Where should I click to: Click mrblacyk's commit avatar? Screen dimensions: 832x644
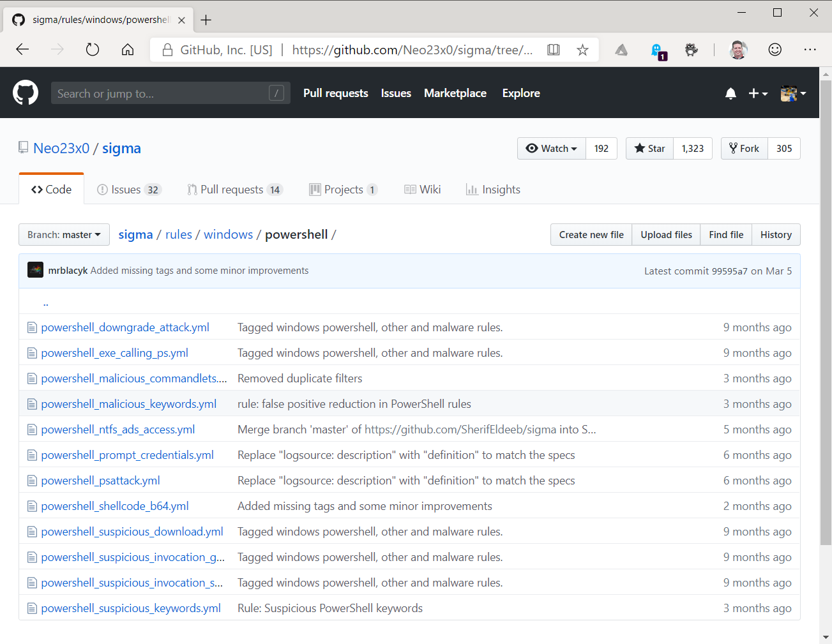click(35, 271)
